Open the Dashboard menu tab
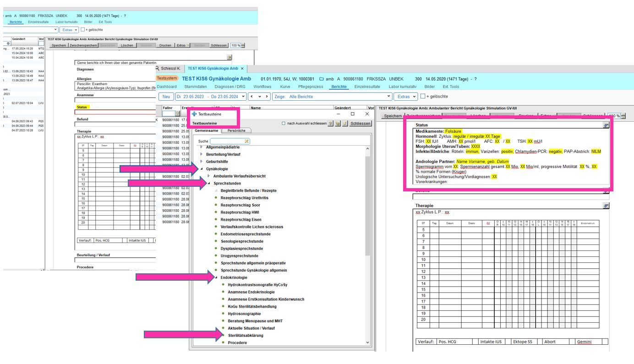Image resolution: width=634 pixels, height=364 pixels. coord(167,87)
